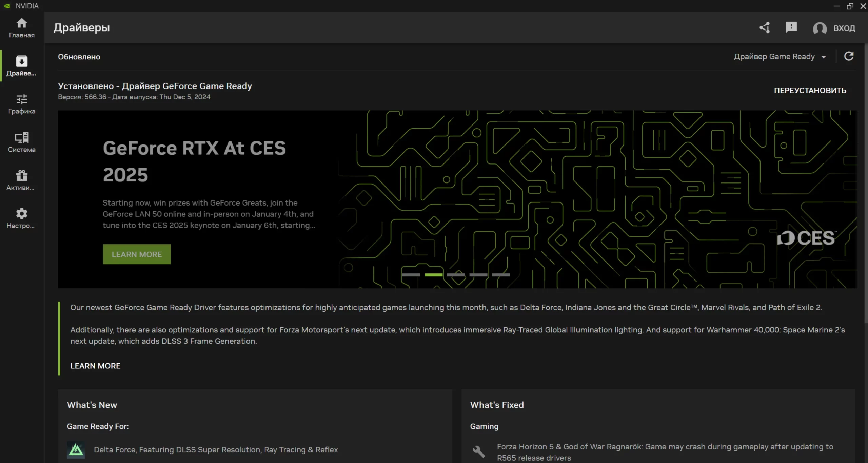Screen dimensions: 868x463
Task: Select the third carousel slide indicator
Action: [456, 275]
